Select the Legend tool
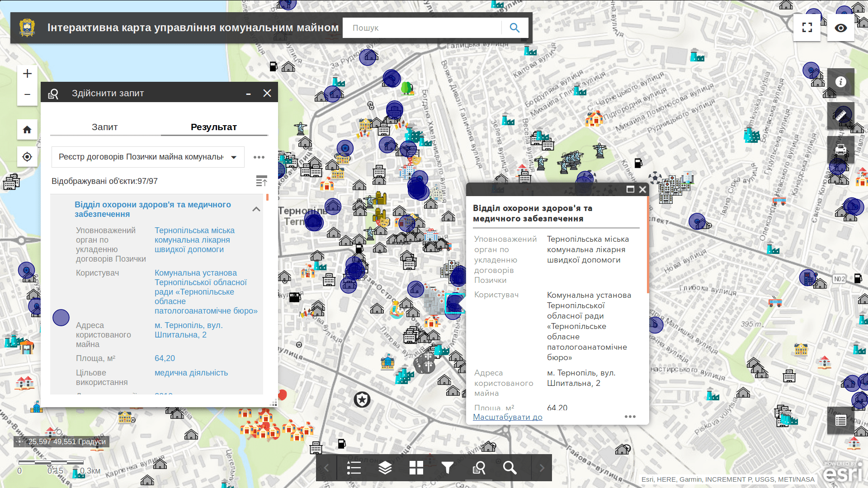This screenshot has width=868, height=488. [354, 468]
